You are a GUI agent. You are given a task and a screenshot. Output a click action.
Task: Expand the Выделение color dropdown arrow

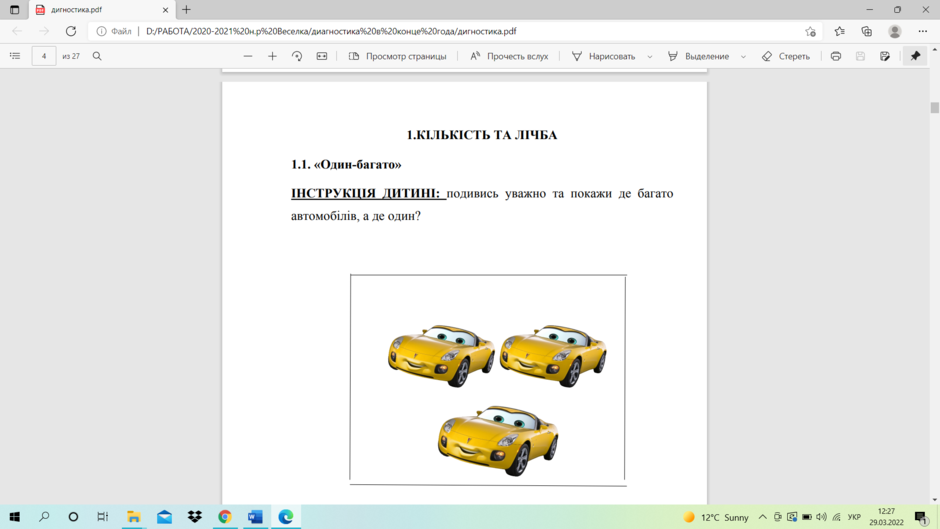click(x=743, y=56)
